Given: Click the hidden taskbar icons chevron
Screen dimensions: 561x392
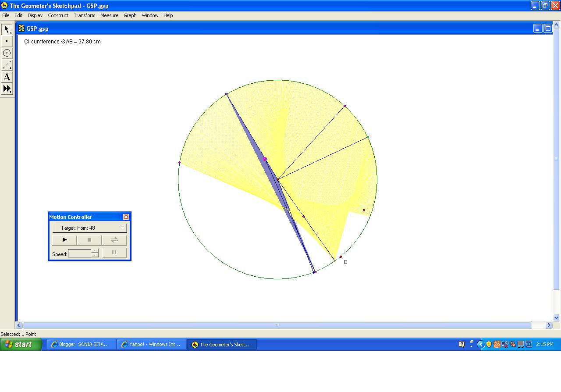Looking at the screenshot, I should [x=480, y=344].
